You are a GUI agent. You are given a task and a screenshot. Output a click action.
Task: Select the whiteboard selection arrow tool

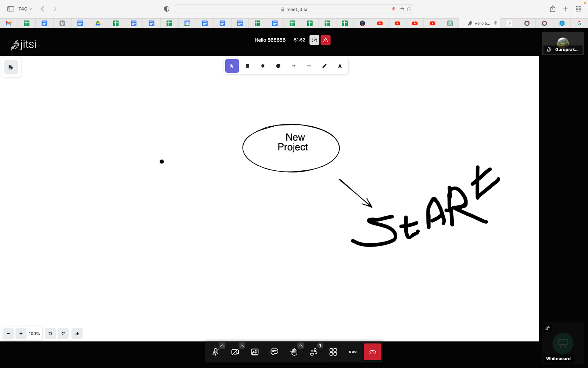pos(232,66)
